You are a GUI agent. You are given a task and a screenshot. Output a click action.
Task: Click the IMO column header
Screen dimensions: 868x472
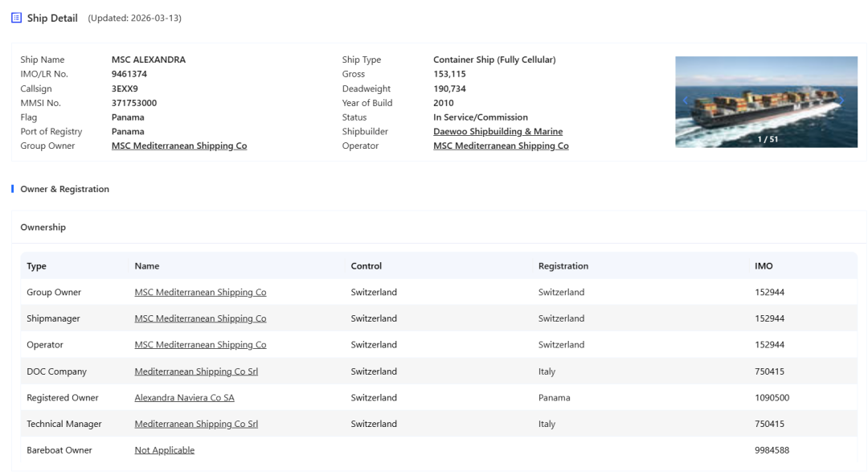tap(764, 266)
